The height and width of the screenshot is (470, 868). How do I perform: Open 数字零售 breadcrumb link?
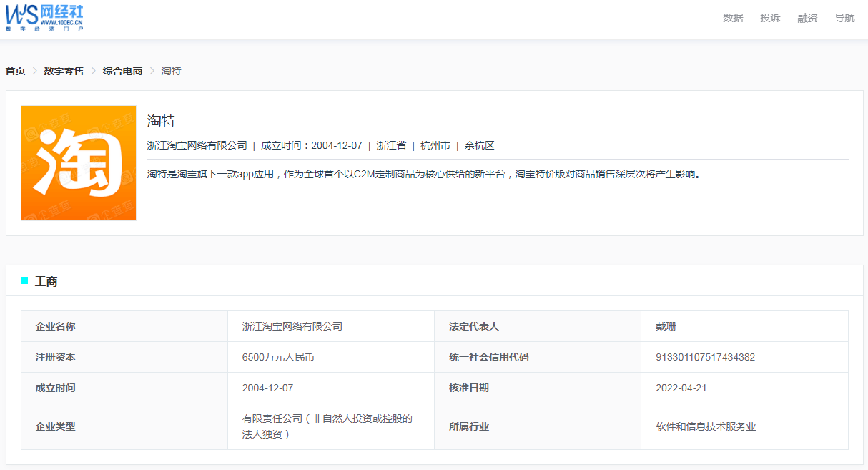64,71
